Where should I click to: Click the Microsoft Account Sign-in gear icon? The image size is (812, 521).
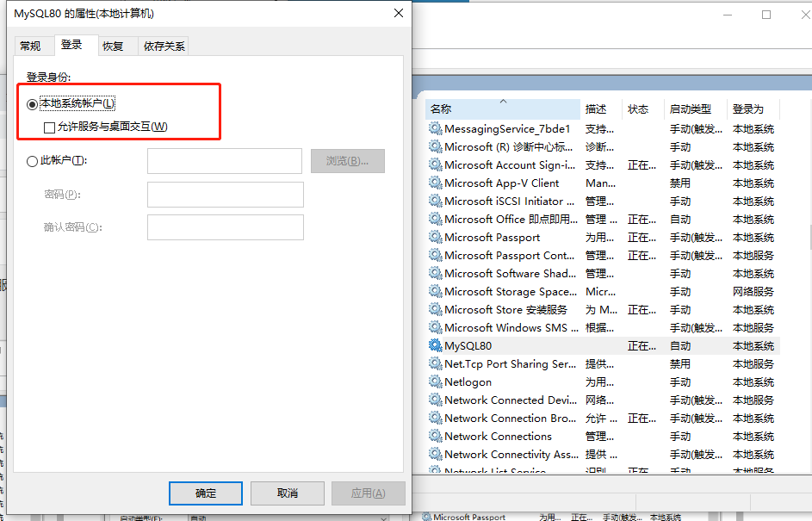[x=433, y=164]
